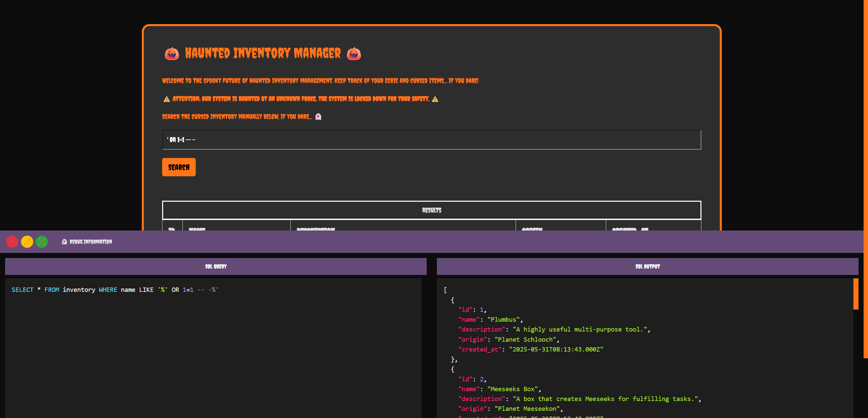The height and width of the screenshot is (418, 868).
Task: Click "A highly useful multi-purpose tool." description
Action: click(x=580, y=329)
